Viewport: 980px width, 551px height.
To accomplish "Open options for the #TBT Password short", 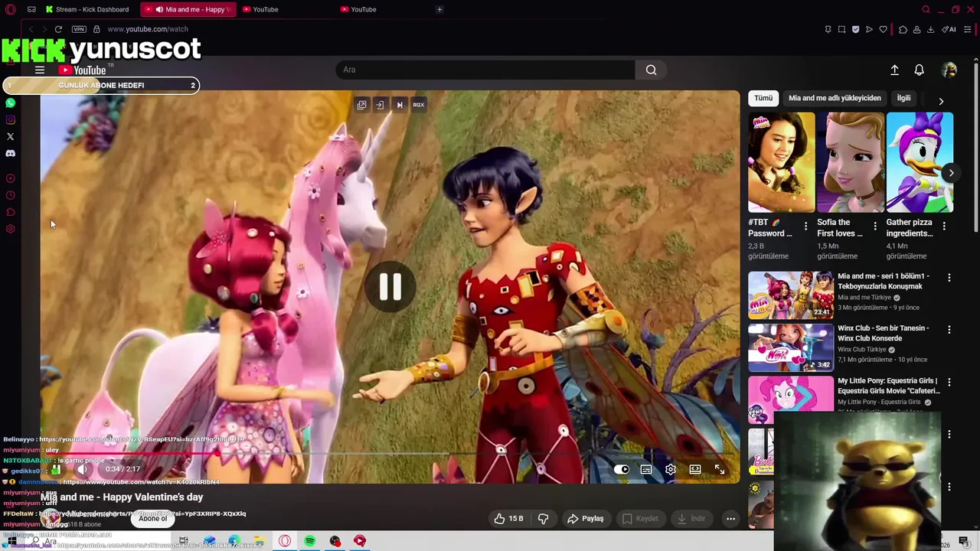I will [805, 226].
